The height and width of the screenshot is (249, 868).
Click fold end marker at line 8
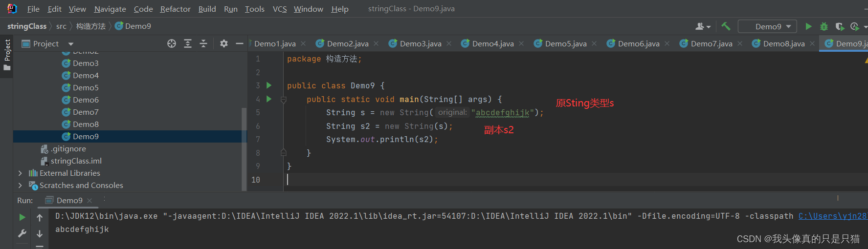point(284,153)
